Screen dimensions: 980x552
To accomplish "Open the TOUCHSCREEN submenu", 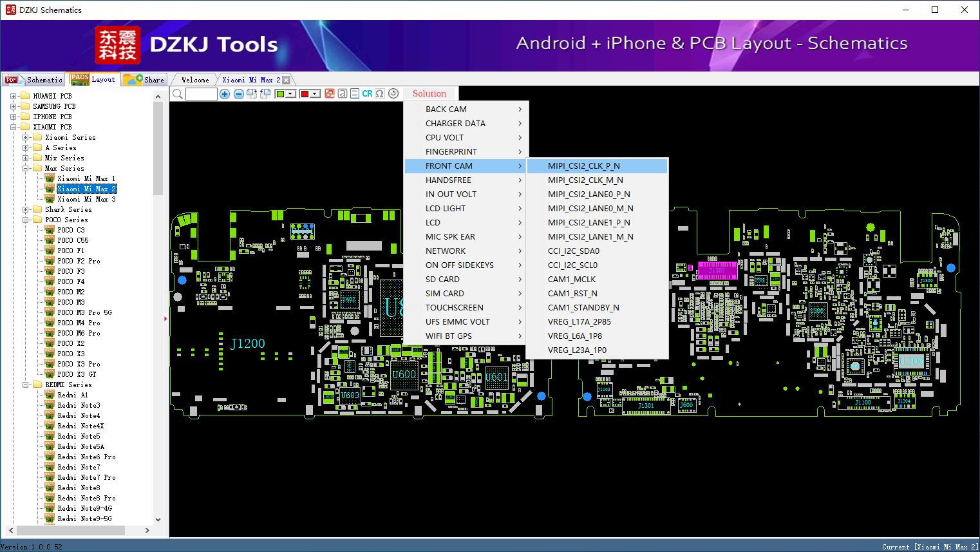I will coord(467,308).
